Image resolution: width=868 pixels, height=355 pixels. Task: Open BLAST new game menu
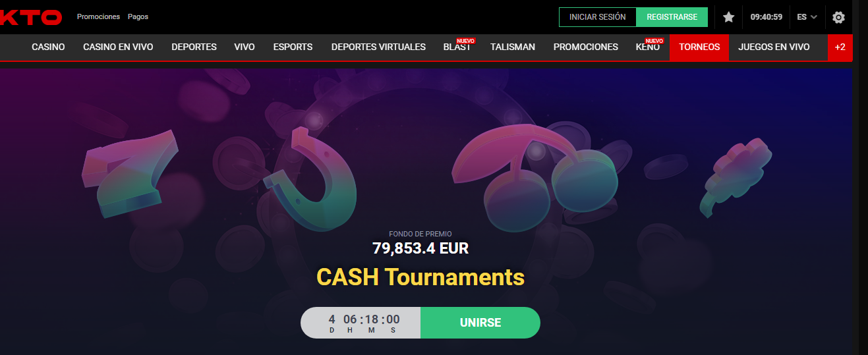tap(457, 47)
